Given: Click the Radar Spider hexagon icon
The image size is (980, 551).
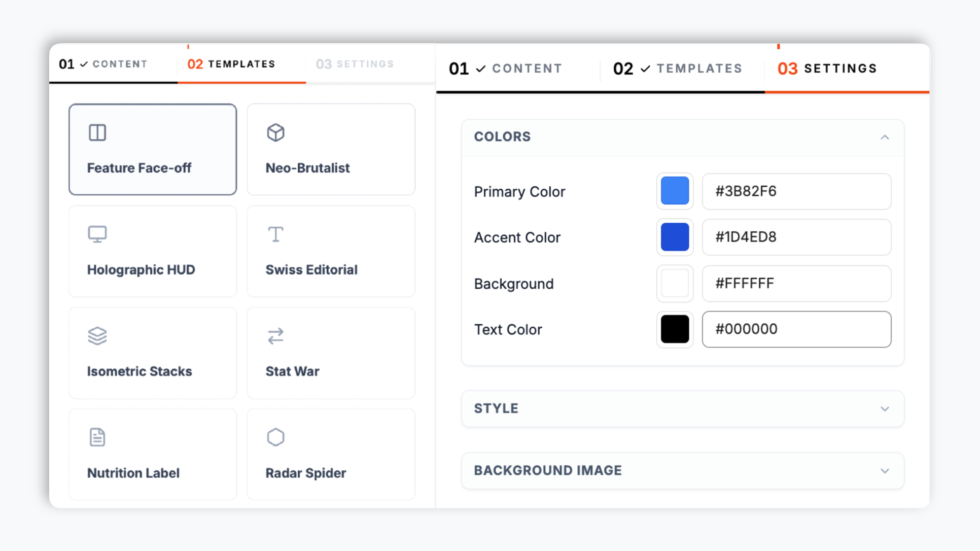Looking at the screenshot, I should (x=276, y=437).
